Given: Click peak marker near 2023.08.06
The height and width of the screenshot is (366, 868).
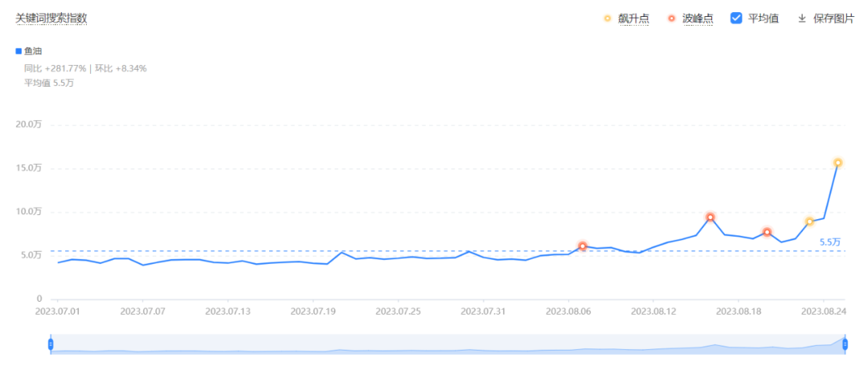Looking at the screenshot, I should point(583,246).
